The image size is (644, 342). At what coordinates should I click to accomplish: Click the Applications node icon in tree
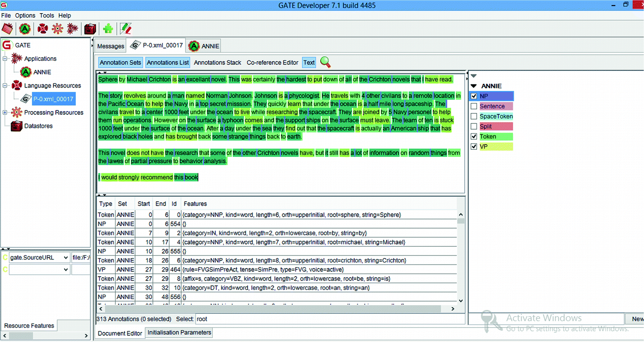point(17,59)
